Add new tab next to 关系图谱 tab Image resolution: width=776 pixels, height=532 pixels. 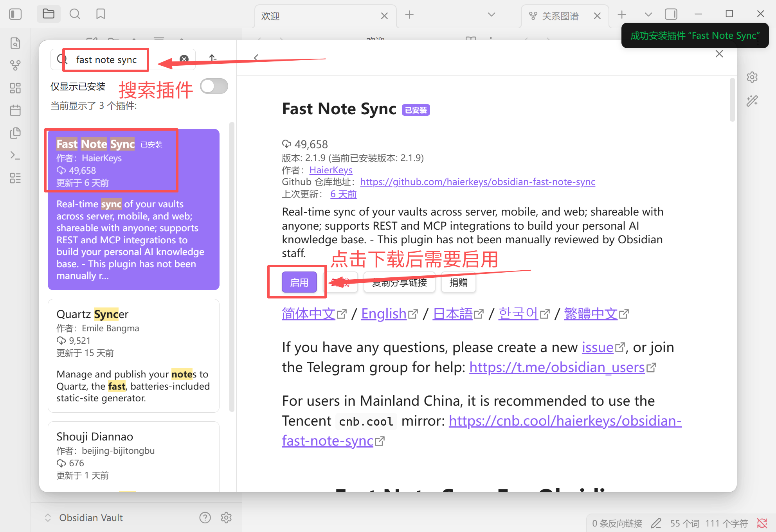point(622,15)
